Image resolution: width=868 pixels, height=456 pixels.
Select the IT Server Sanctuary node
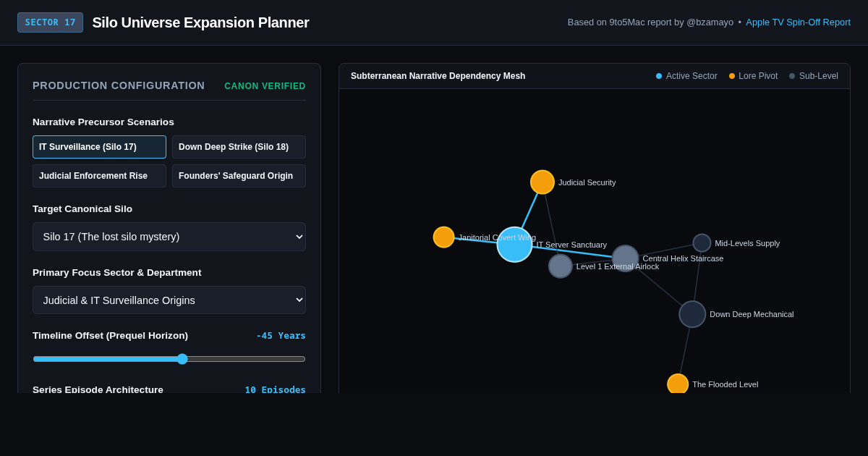pyautogui.click(x=514, y=245)
